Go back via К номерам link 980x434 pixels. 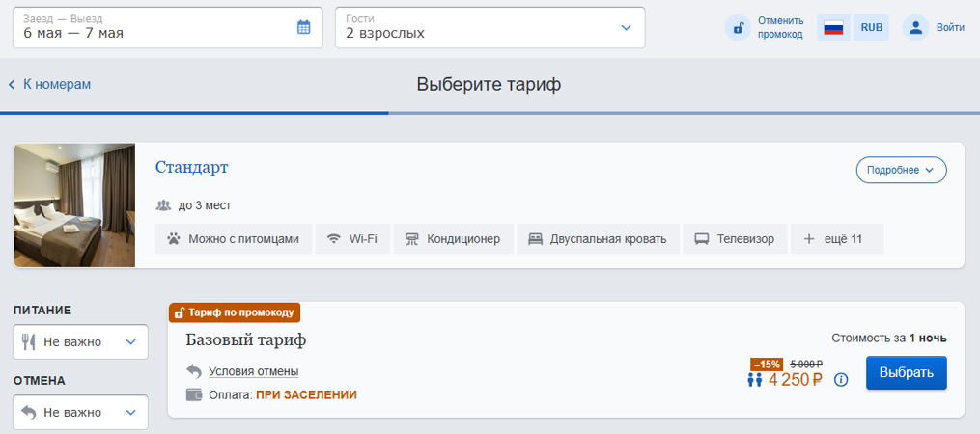(x=49, y=85)
